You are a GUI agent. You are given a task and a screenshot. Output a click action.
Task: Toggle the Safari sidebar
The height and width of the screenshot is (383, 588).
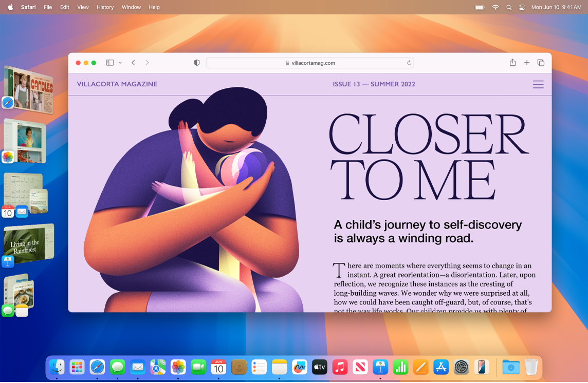pyautogui.click(x=109, y=63)
